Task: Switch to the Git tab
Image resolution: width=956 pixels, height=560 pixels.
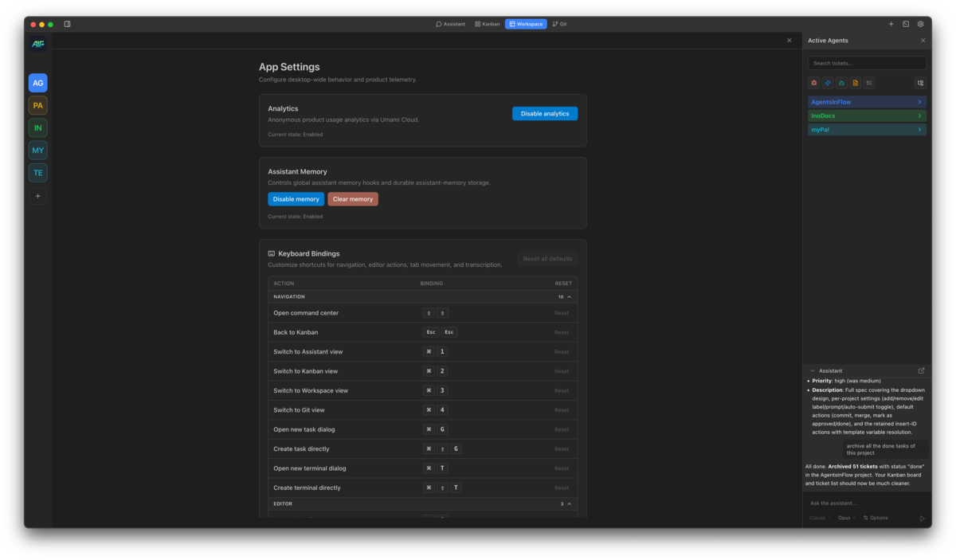Action: [x=558, y=24]
